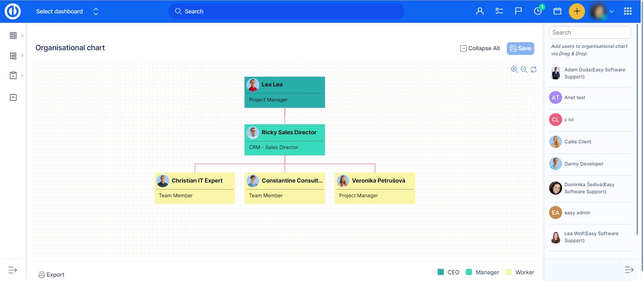Click the yellow plus add button
The image size is (644, 281).
tap(577, 11)
